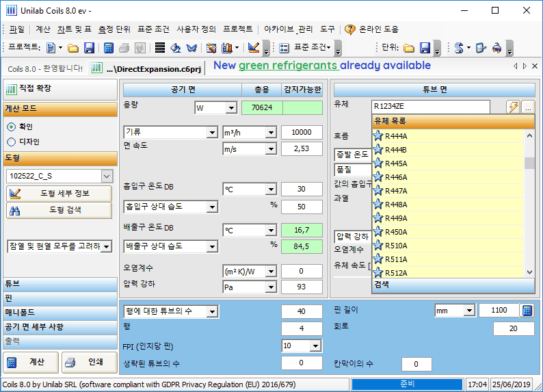
Task: Click the units toolbar save icon
Action: pos(425,48)
